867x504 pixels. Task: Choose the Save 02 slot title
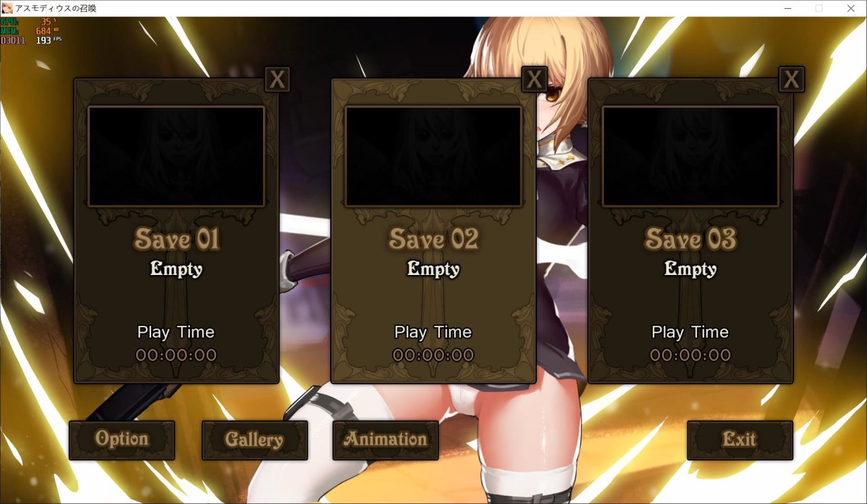[433, 239]
